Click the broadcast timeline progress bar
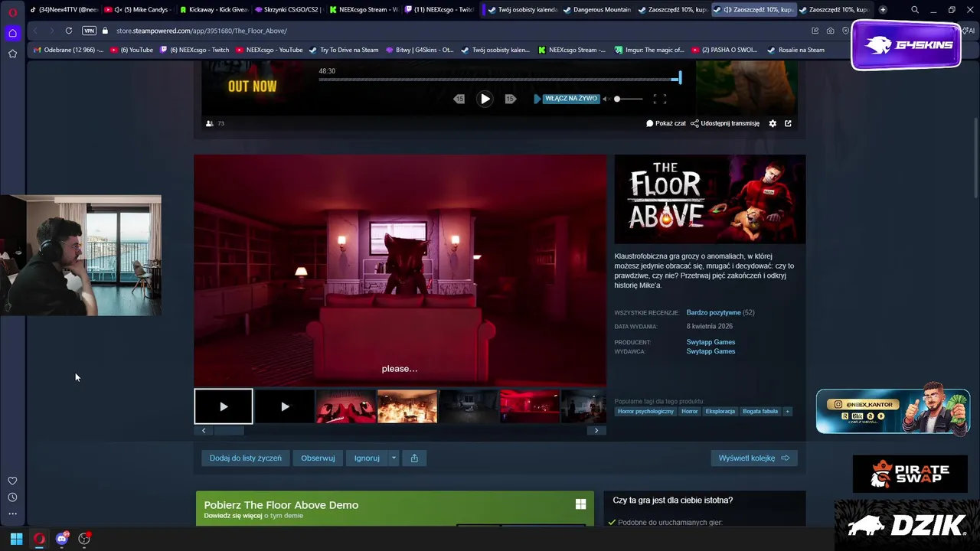Image resolution: width=980 pixels, height=551 pixels. click(499, 79)
